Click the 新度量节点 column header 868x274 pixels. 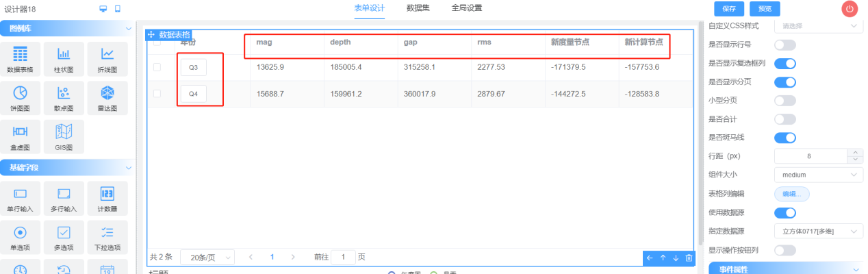coord(570,42)
